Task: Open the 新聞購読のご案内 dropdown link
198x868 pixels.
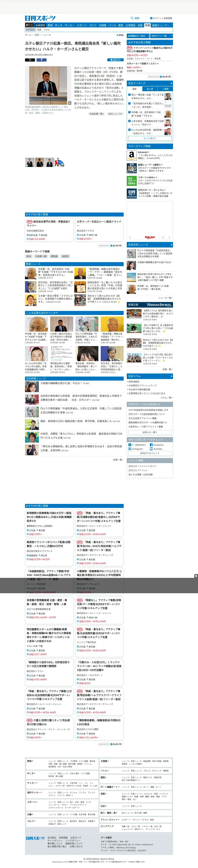Action: 138,36
